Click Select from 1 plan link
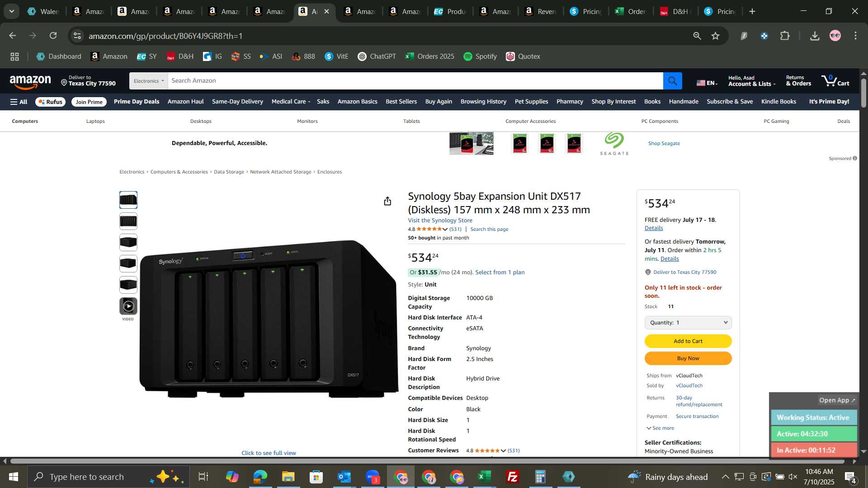Viewport: 868px width, 488px height. point(500,272)
